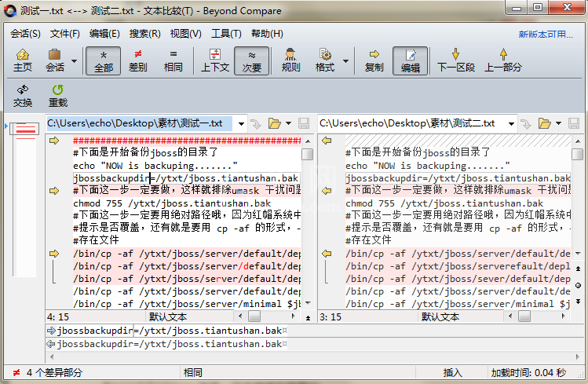Click the right pane circle marker button

coord(578,285)
